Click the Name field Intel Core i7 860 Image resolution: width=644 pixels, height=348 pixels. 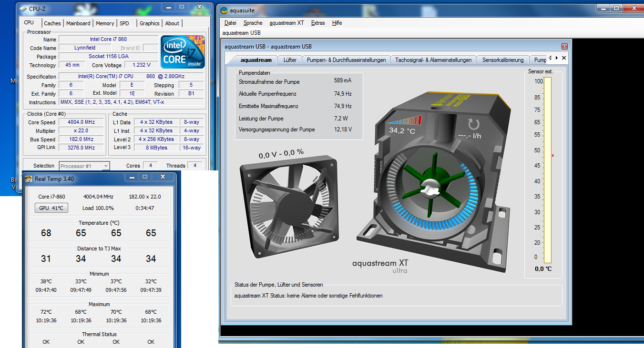pos(108,39)
